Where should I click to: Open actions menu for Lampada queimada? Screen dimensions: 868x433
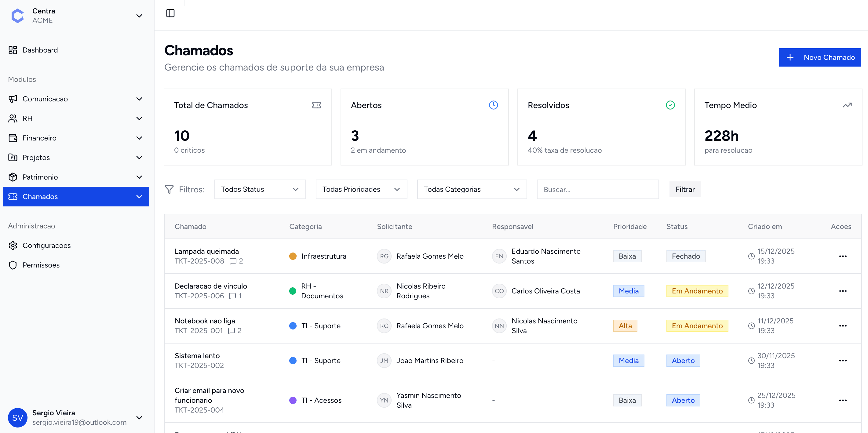tap(842, 257)
